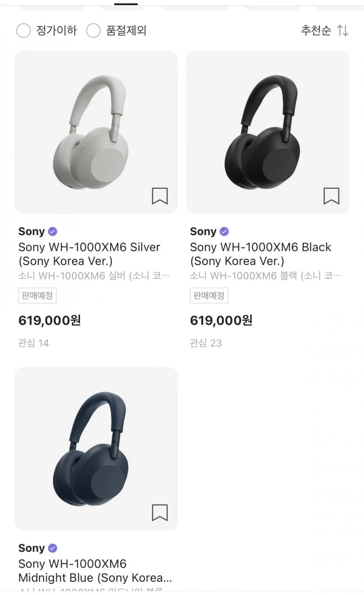Open the Sony WH-1000XM6 Midnight Blue title

coord(95,570)
